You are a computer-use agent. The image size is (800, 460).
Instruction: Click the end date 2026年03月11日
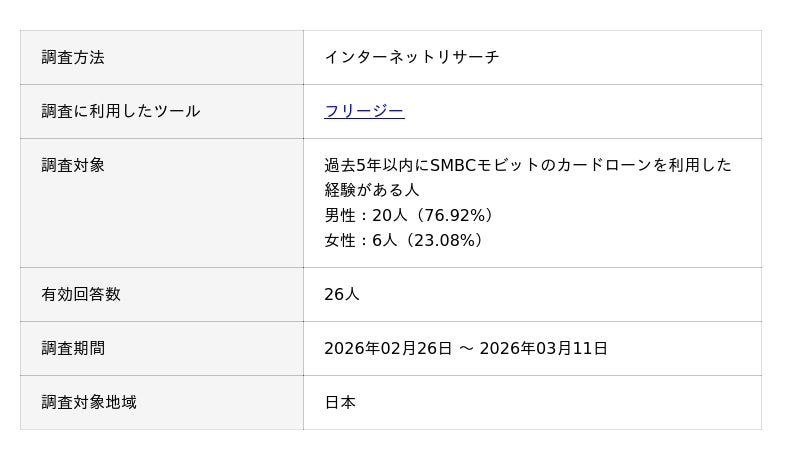click(543, 348)
